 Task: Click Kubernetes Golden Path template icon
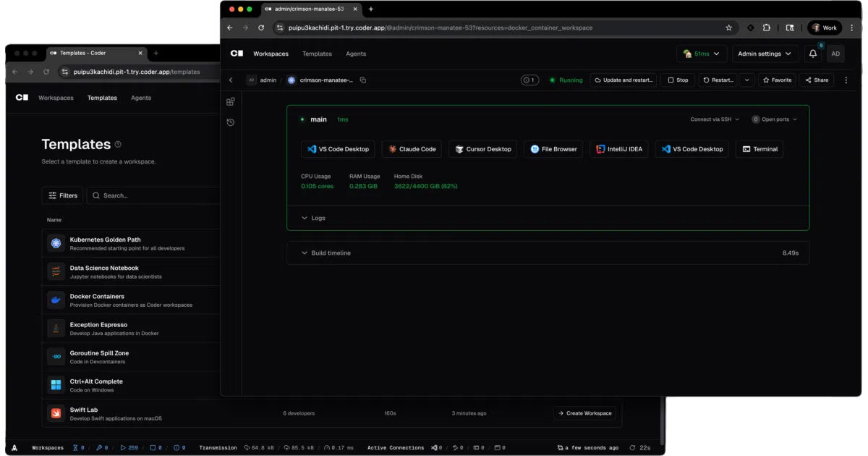(x=56, y=243)
